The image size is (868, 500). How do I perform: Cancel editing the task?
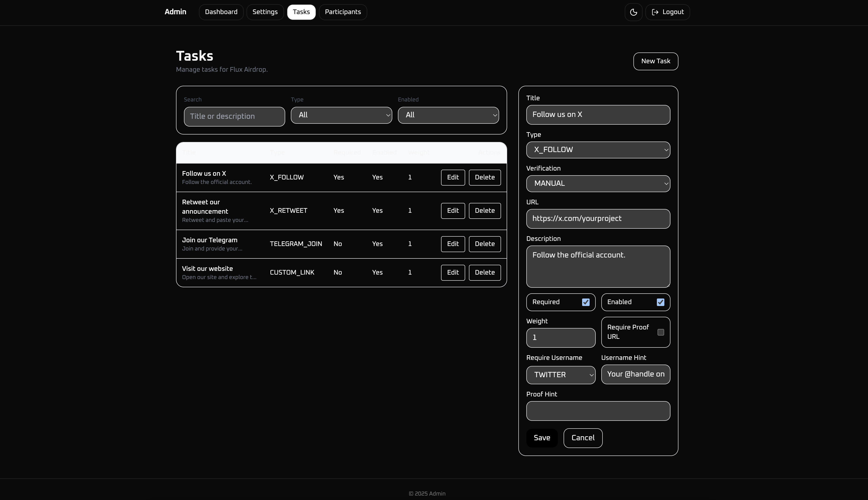coord(583,438)
